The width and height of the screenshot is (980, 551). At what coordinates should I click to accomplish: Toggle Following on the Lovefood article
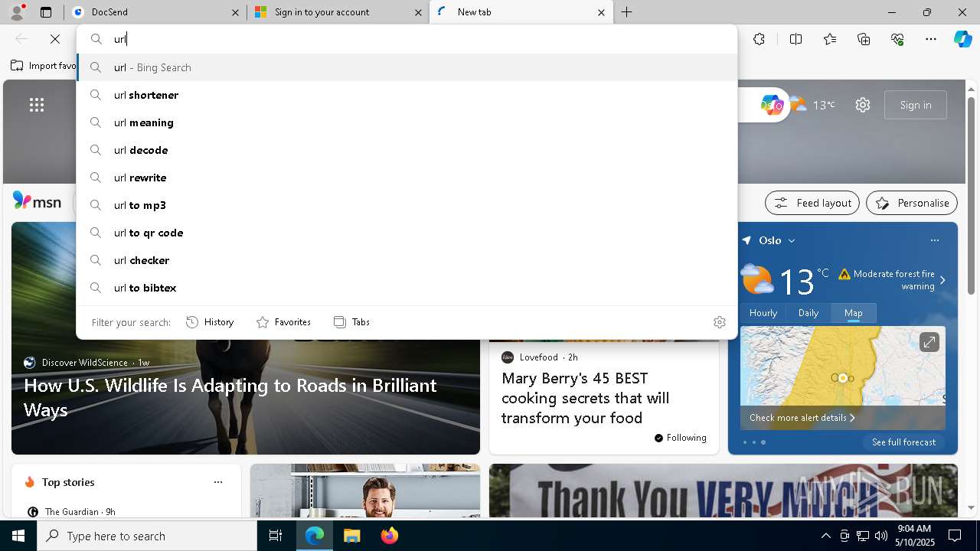[x=680, y=438]
